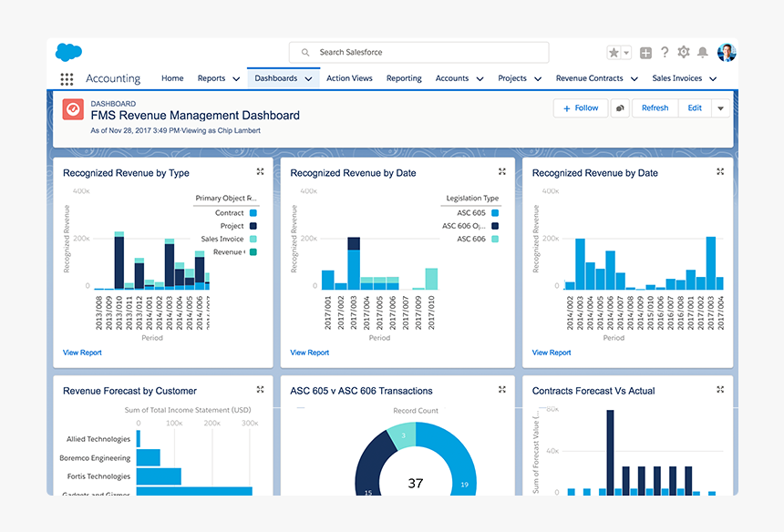This screenshot has height=532, width=784.
Task: Click the Boremco Engineering label
Action: click(x=95, y=458)
